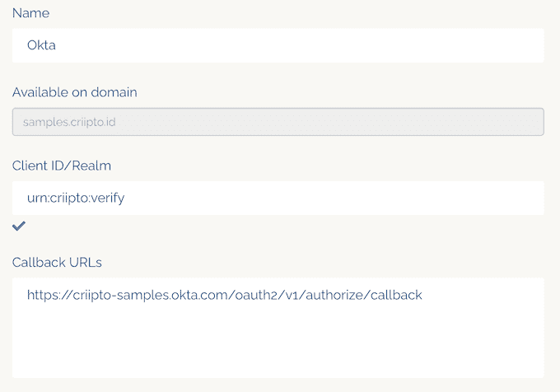The image size is (560, 392).
Task: Click the "Name" field label
Action: coord(30,13)
